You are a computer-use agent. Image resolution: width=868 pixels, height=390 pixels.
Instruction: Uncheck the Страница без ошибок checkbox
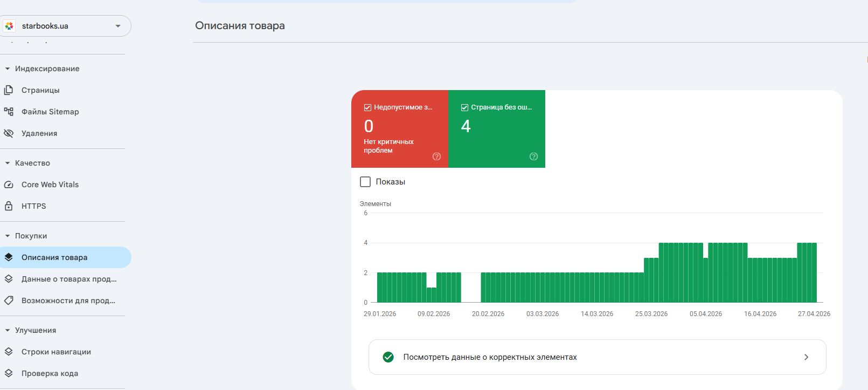point(464,107)
